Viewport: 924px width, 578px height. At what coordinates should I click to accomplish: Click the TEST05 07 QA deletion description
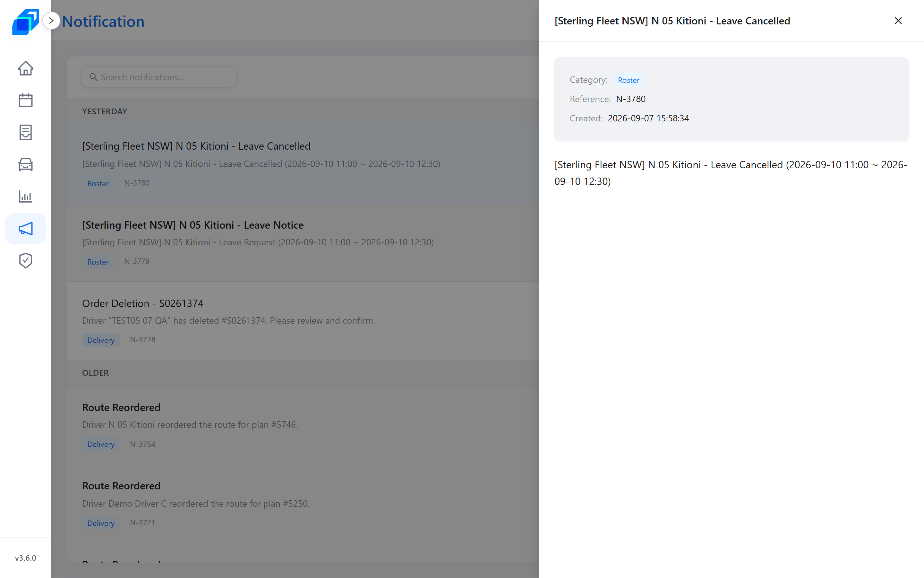coord(228,321)
